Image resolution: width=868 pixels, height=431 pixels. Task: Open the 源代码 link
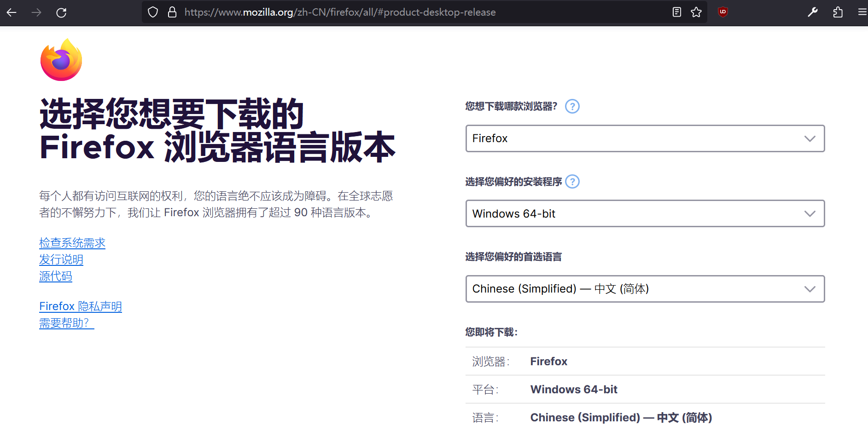pyautogui.click(x=56, y=276)
